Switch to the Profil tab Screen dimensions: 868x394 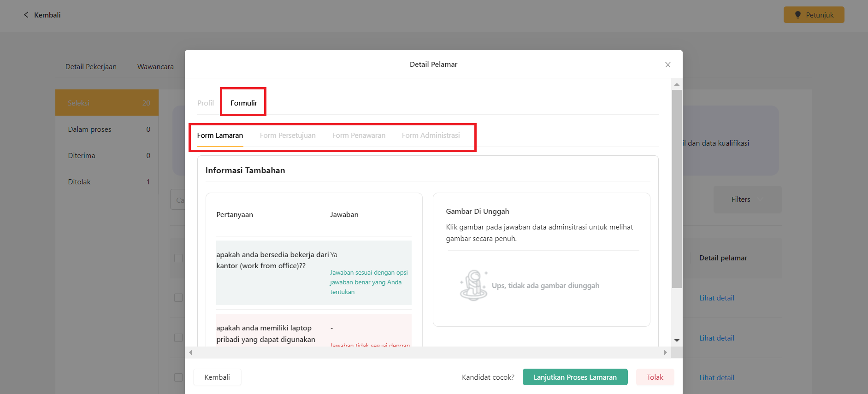pos(206,103)
